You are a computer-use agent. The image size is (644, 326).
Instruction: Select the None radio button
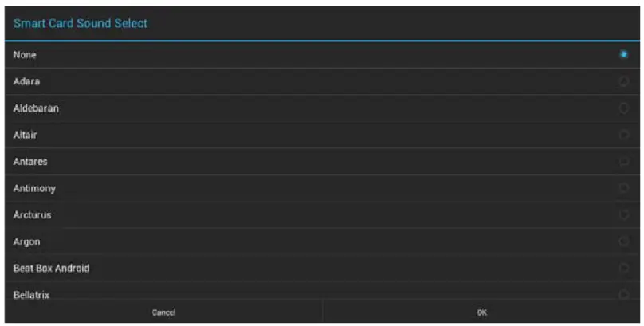click(x=623, y=54)
